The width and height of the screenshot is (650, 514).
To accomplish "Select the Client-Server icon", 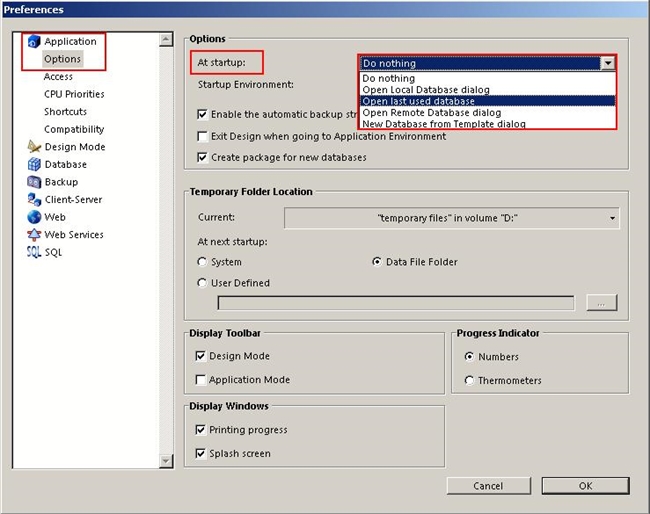I will [34, 200].
